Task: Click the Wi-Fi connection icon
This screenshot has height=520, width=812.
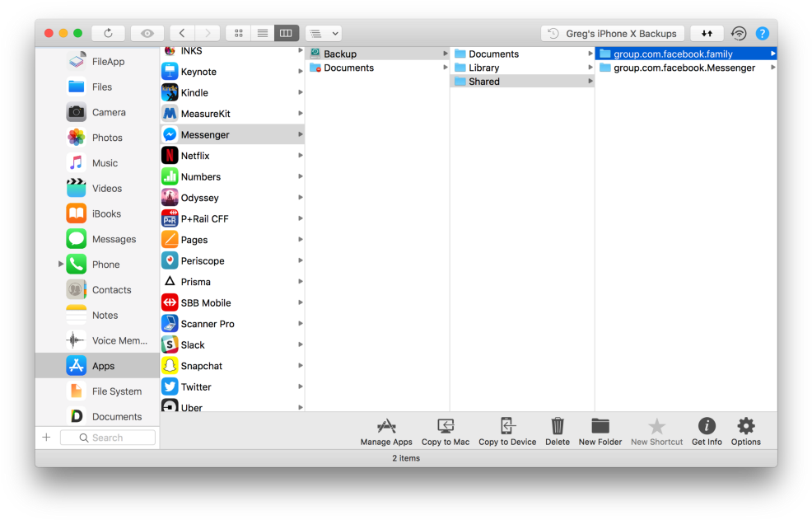Action: pyautogui.click(x=739, y=33)
